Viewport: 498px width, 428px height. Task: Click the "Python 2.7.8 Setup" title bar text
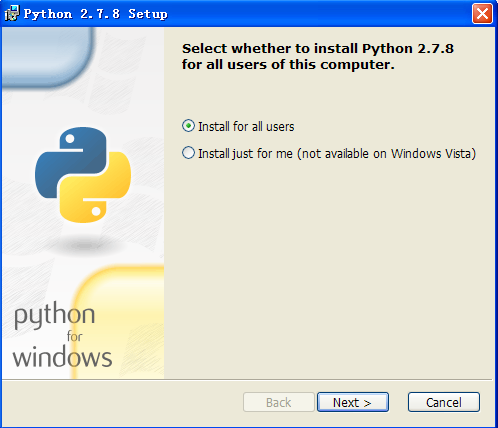[x=96, y=14]
